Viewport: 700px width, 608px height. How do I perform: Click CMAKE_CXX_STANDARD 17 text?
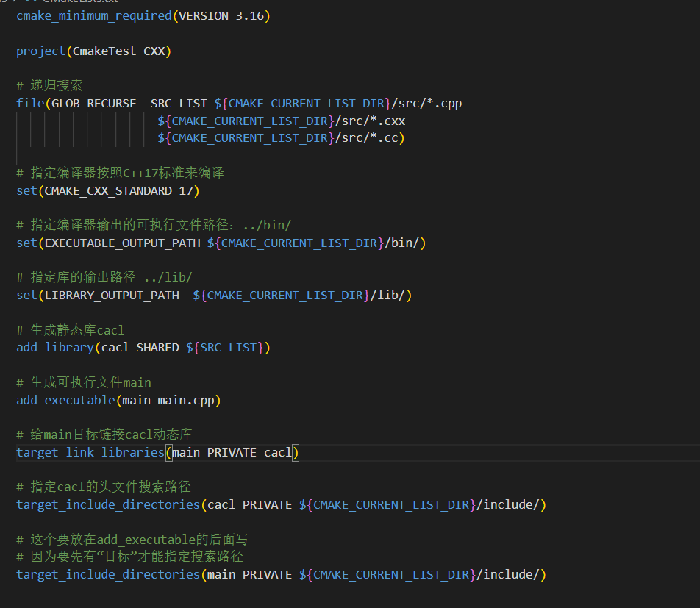pos(118,191)
